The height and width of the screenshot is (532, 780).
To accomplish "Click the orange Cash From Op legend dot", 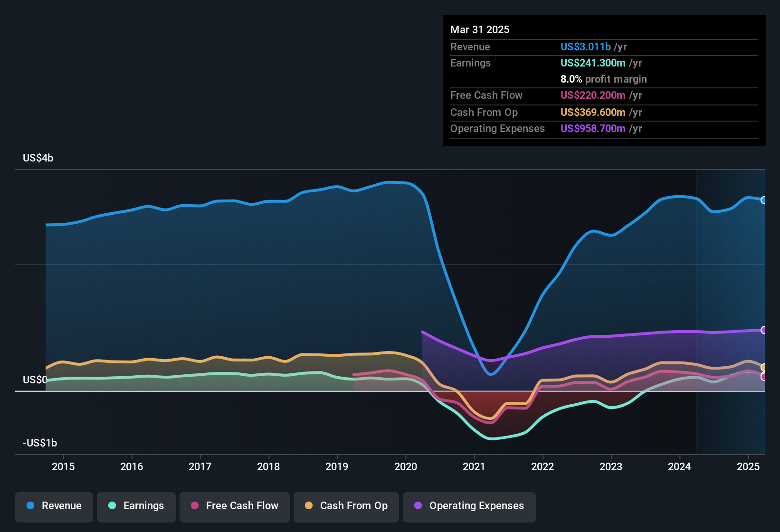I will pyautogui.click(x=308, y=506).
